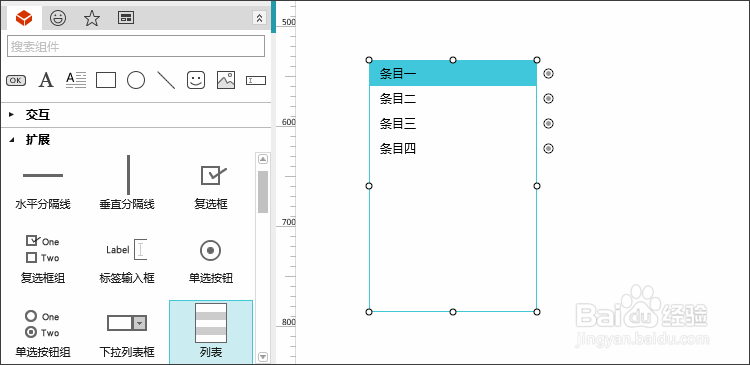Click the bottom-center resize handle of the list
The height and width of the screenshot is (365, 750).
(453, 312)
